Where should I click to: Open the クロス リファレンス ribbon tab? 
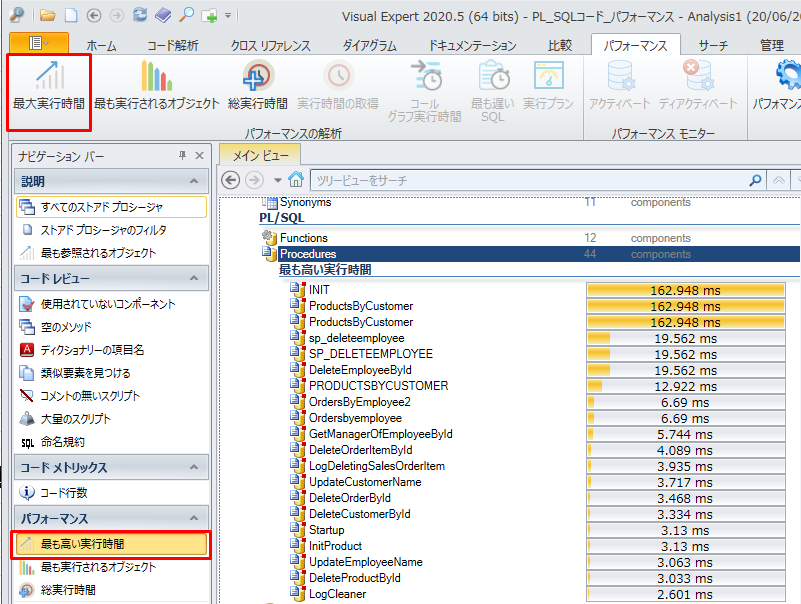270,45
